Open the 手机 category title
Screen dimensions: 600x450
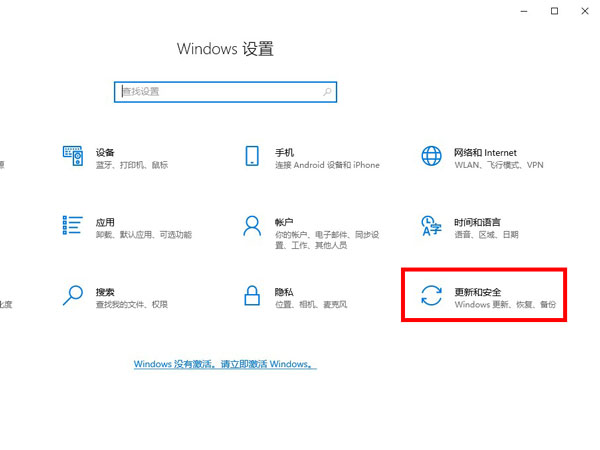pos(284,153)
